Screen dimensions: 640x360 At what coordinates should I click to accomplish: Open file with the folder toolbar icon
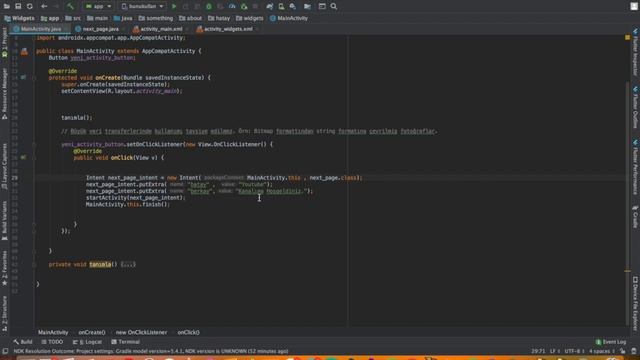pos(7,6)
